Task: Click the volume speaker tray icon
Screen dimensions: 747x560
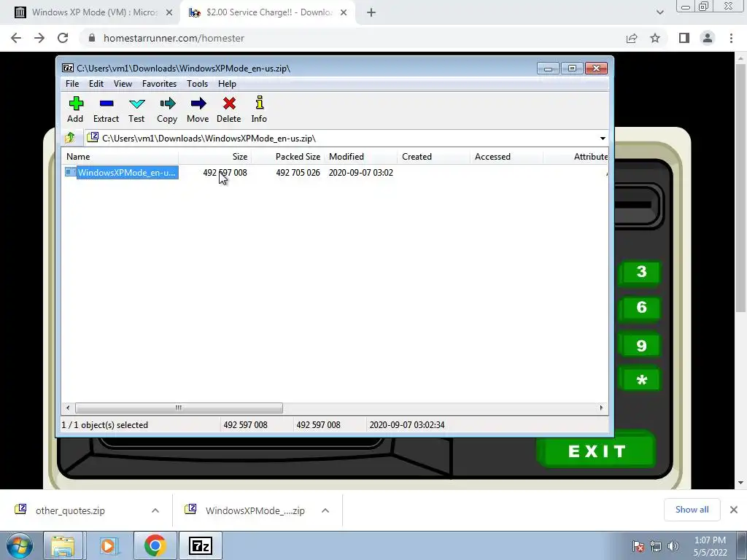Action: point(673,546)
